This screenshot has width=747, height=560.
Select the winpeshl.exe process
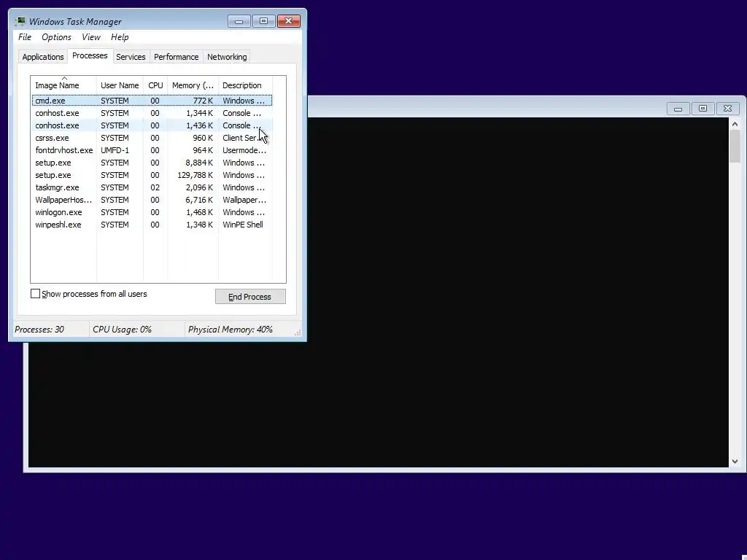point(152,225)
